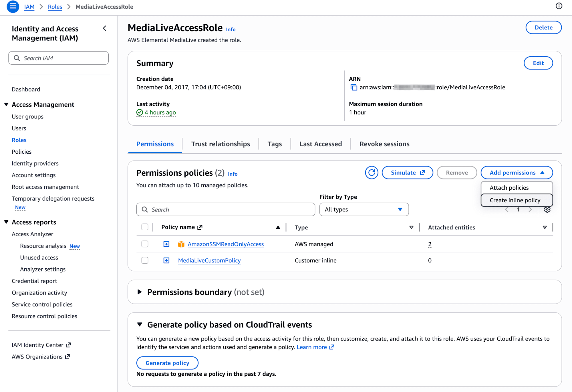
Task: Toggle the select-all policies checkbox
Action: 145,227
